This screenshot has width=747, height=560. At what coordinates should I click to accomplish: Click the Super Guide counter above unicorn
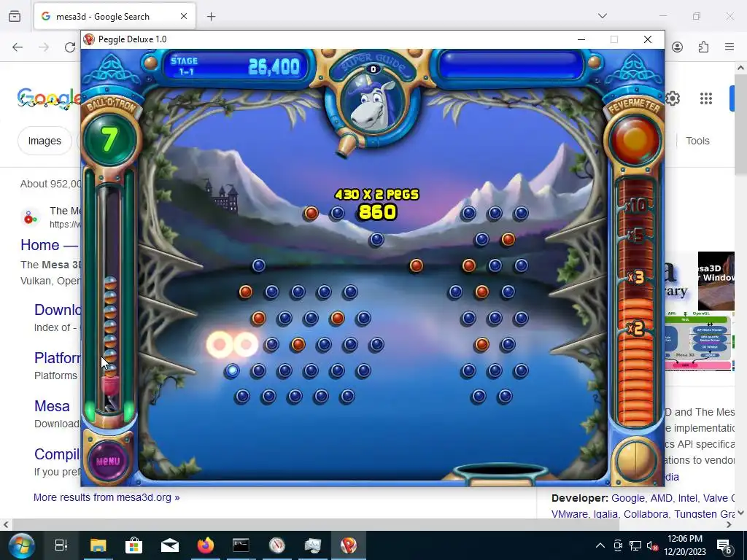(373, 69)
